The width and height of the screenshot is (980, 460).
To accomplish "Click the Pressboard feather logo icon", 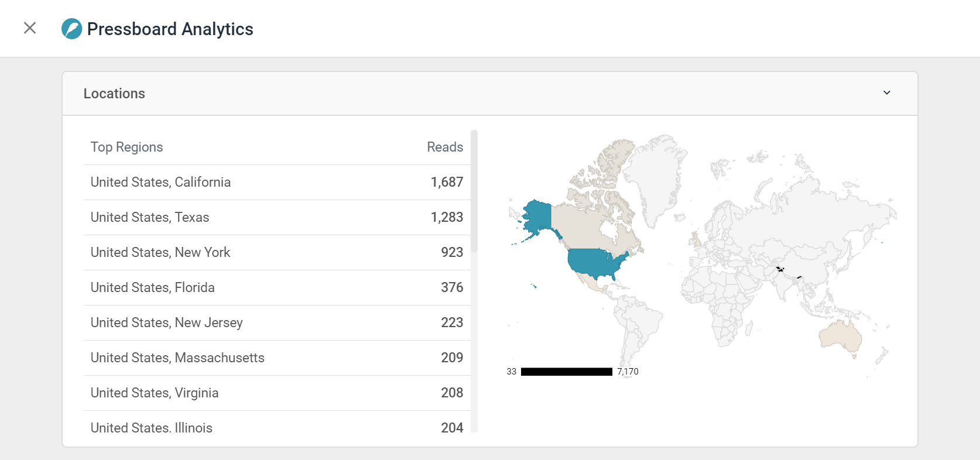I will tap(72, 29).
